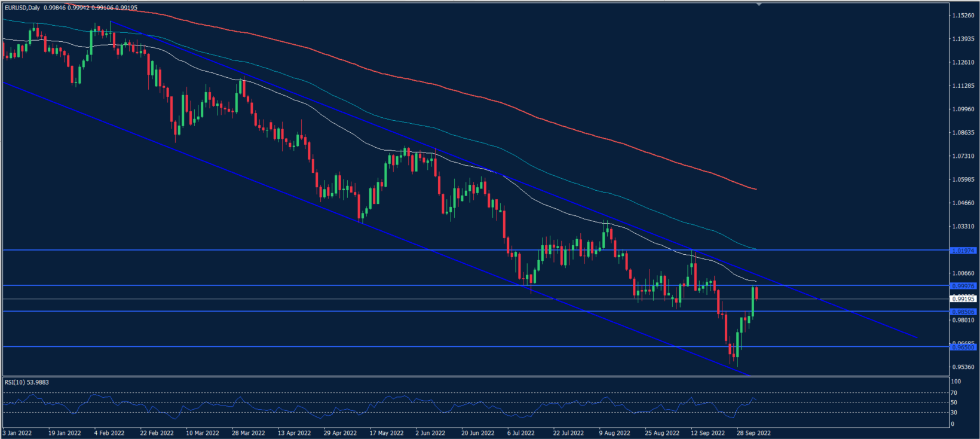Screen dimensions: 980x439
Task: Click the 10 Mar 2022 date label
Action: (203, 433)
